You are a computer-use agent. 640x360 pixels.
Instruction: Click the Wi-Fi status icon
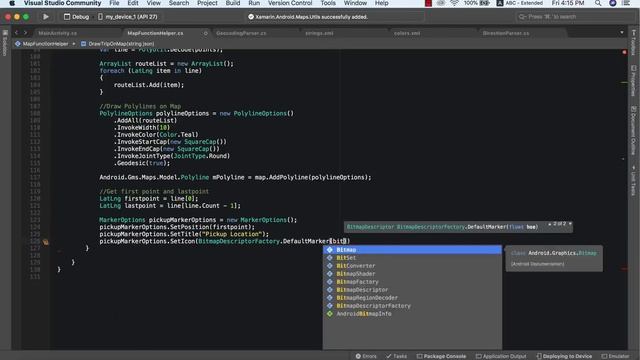454,3
